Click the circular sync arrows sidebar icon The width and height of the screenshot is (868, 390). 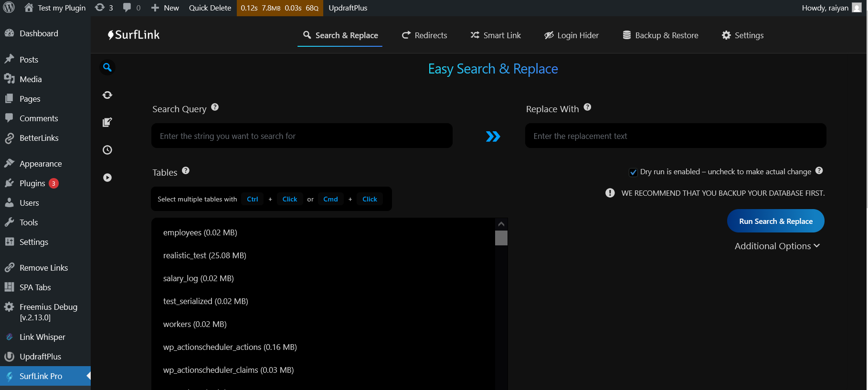[107, 95]
